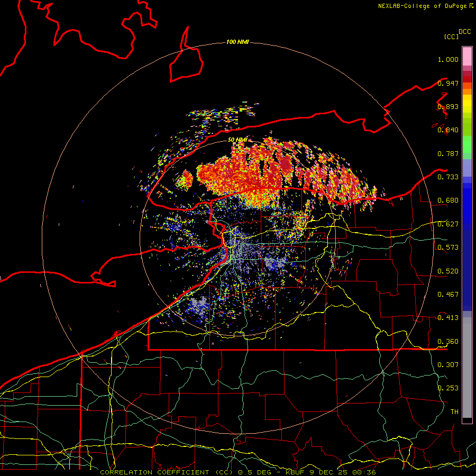This screenshot has height=476, width=476.
Task: Select the 0.520 legend value
Action: 448,271
